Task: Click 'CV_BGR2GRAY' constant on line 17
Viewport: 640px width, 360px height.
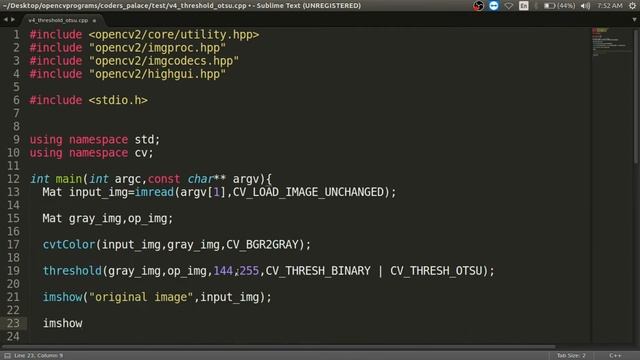Action: (262, 244)
